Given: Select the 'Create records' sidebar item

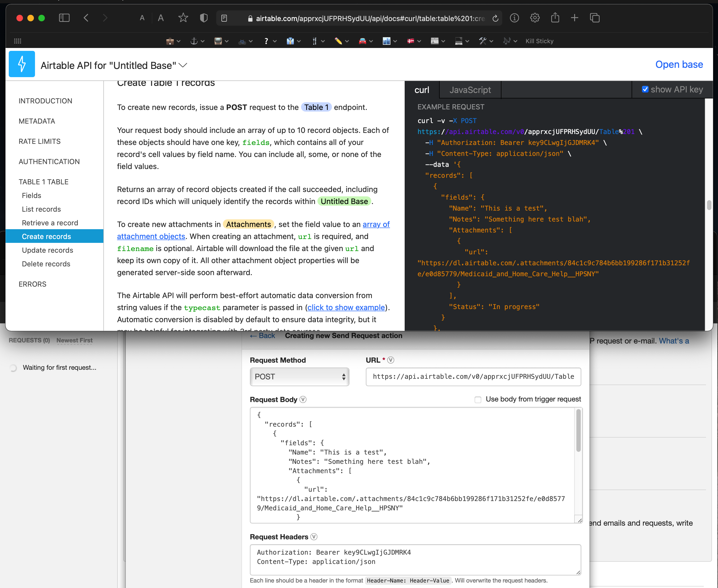Looking at the screenshot, I should click(x=46, y=236).
